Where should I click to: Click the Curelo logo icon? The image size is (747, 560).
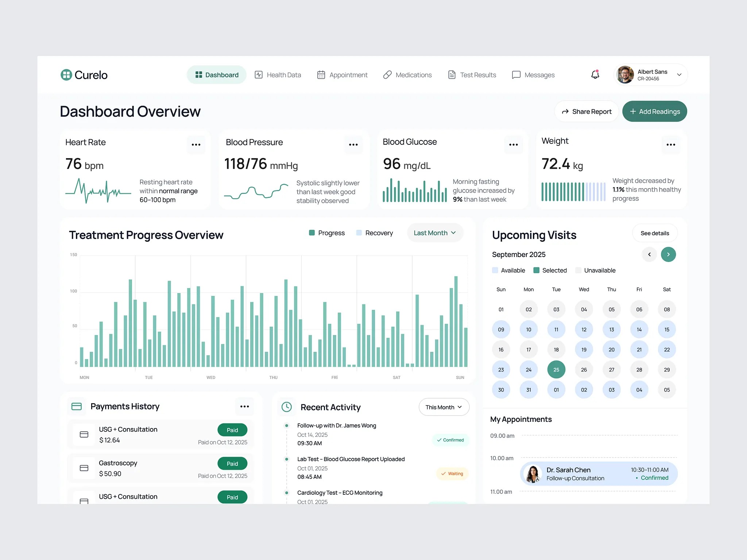point(66,75)
